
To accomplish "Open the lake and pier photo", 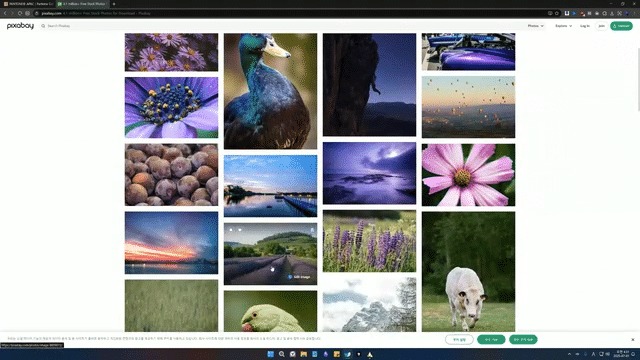I will 270,186.
